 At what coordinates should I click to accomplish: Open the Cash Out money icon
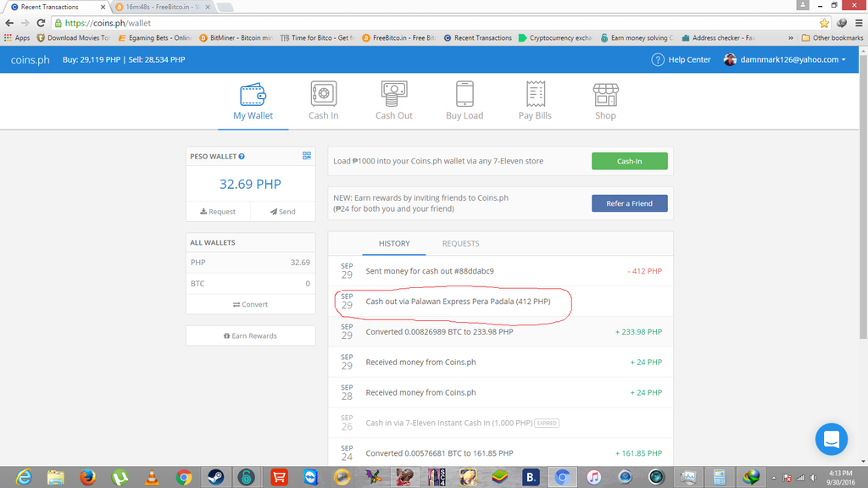[x=394, y=93]
